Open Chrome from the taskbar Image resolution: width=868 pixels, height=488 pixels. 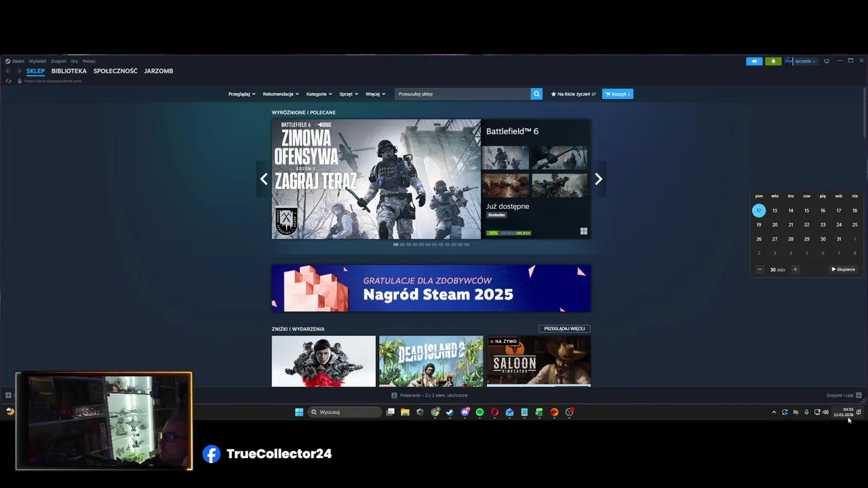[x=435, y=412]
